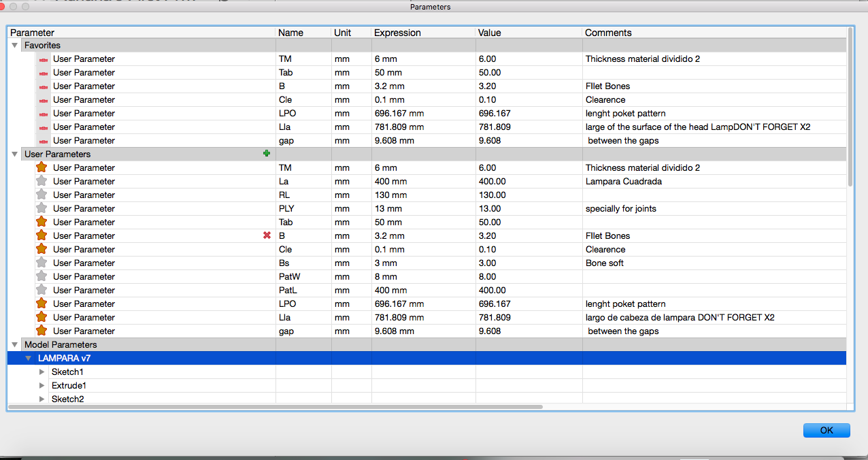The image size is (868, 460).
Task: Edit the 3 mm expression of Bs
Action: tap(423, 263)
